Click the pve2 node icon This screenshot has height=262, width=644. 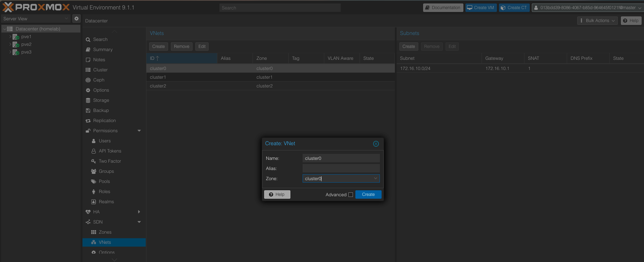(x=16, y=44)
